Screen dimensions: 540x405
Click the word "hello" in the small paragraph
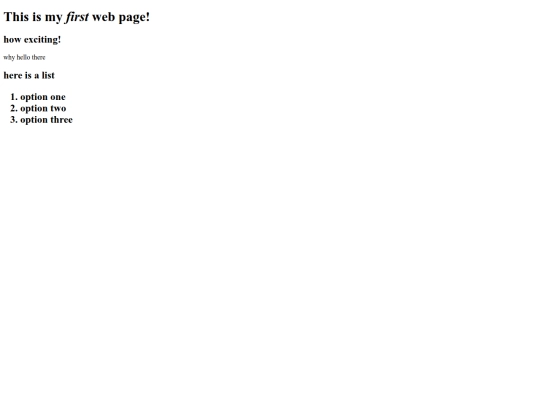tap(23, 57)
